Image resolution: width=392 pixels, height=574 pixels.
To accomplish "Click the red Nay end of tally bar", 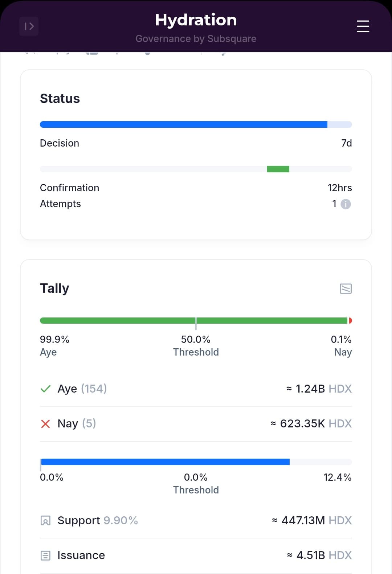I will (x=350, y=320).
